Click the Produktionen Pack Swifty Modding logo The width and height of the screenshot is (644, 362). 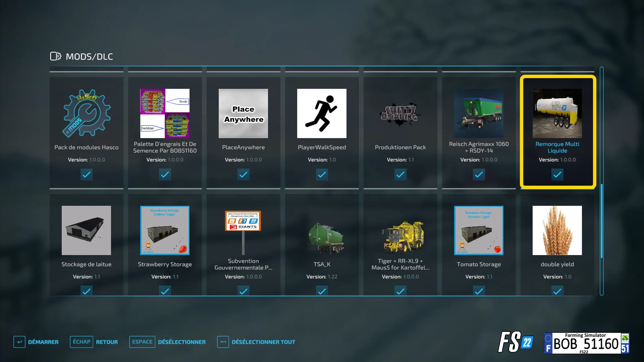(400, 113)
